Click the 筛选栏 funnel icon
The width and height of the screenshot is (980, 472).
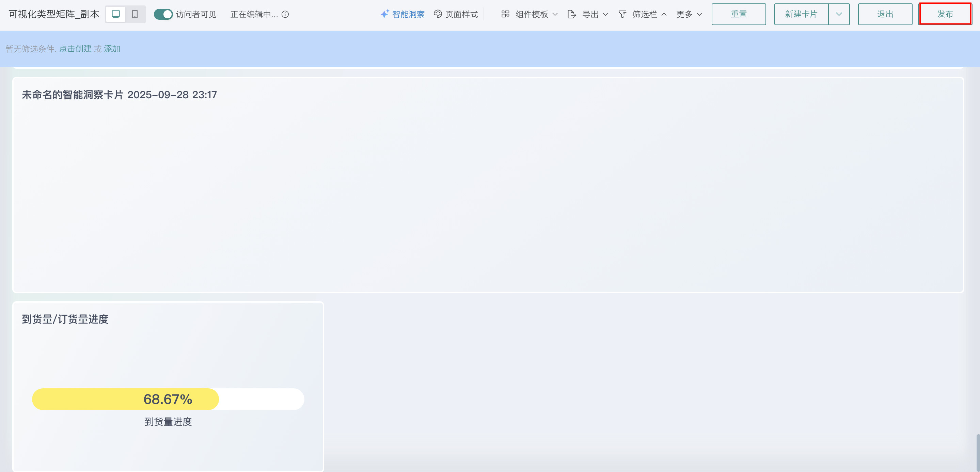(622, 14)
